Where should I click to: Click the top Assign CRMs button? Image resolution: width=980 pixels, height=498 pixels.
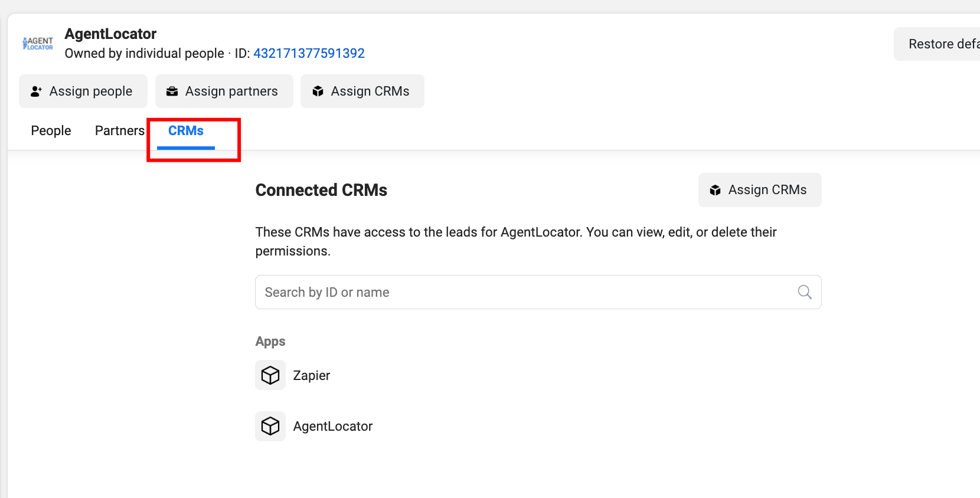point(362,91)
